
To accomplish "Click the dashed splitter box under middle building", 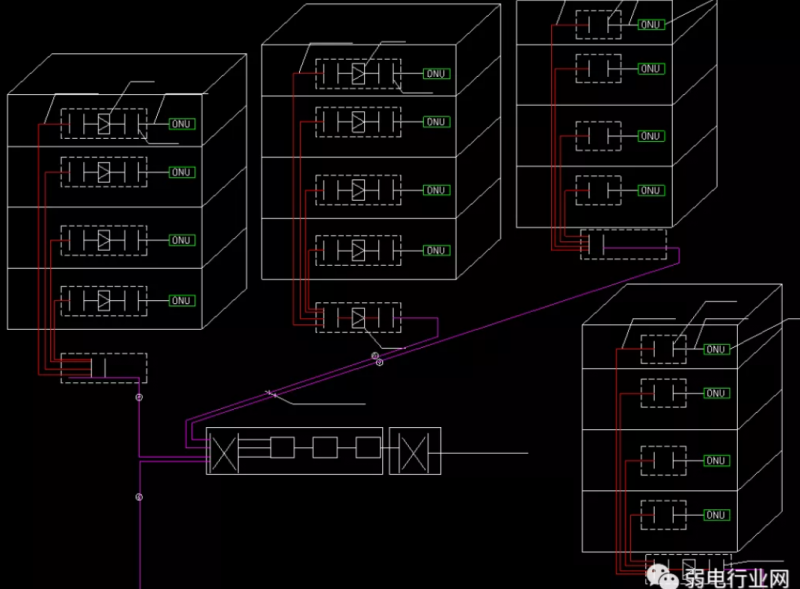I will click(357, 317).
